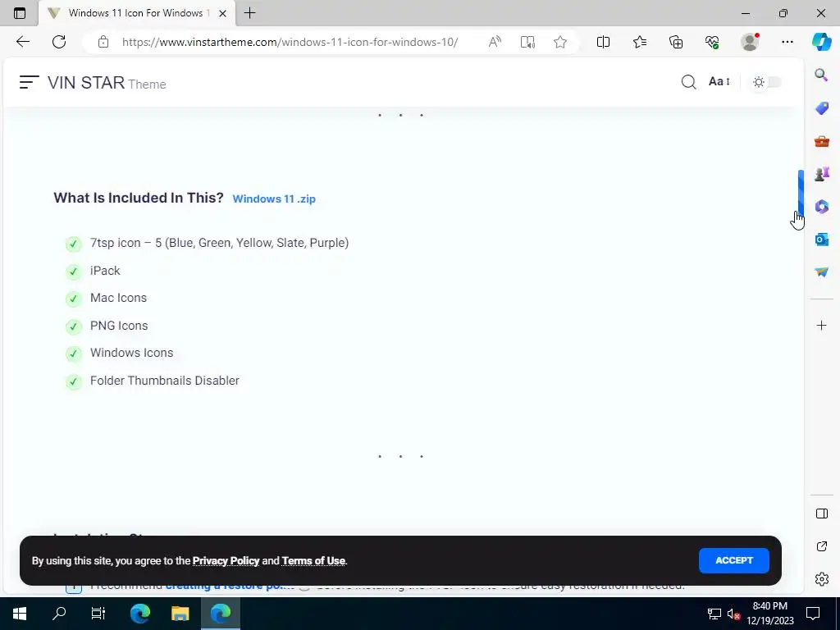Add this page to favorites star
The width and height of the screenshot is (840, 630).
click(x=560, y=42)
